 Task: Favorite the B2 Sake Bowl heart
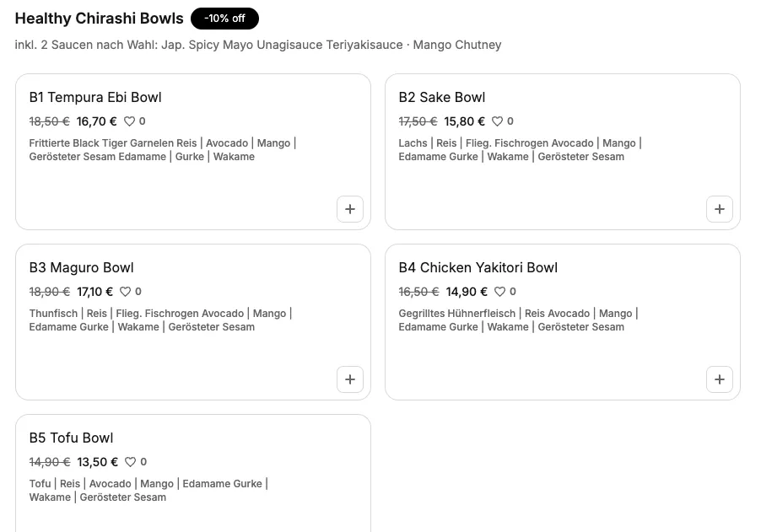(x=498, y=121)
